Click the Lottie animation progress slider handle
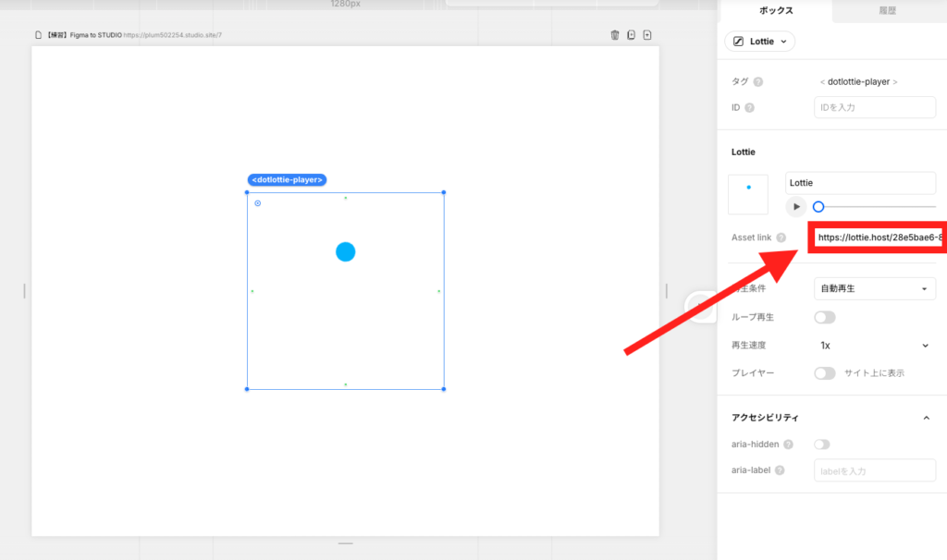Screen dimensions: 947x560 click(818, 207)
